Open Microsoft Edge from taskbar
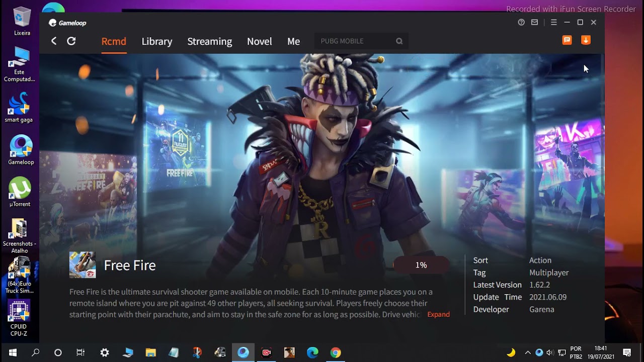The width and height of the screenshot is (644, 362). (x=312, y=352)
